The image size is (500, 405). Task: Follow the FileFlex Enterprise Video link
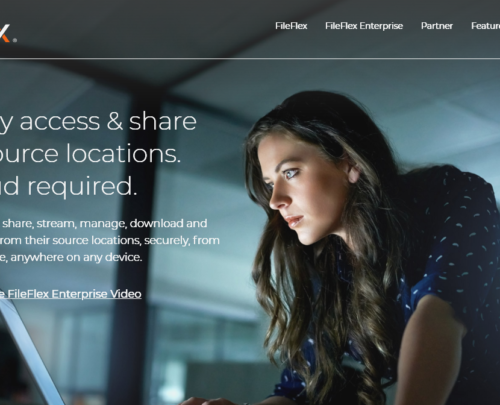(71, 294)
